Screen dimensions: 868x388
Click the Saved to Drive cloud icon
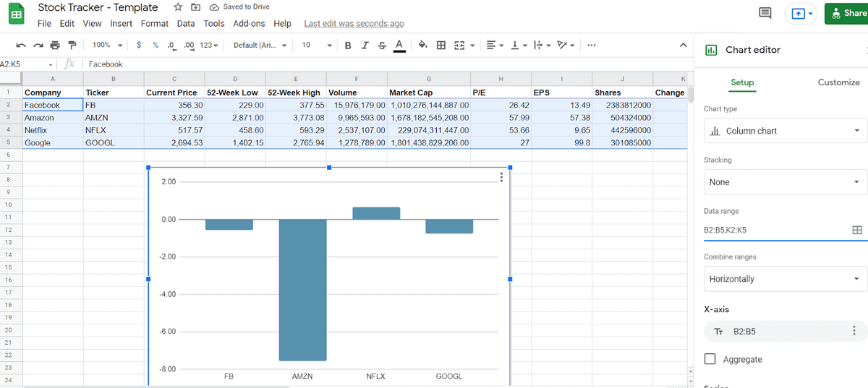[x=214, y=7]
